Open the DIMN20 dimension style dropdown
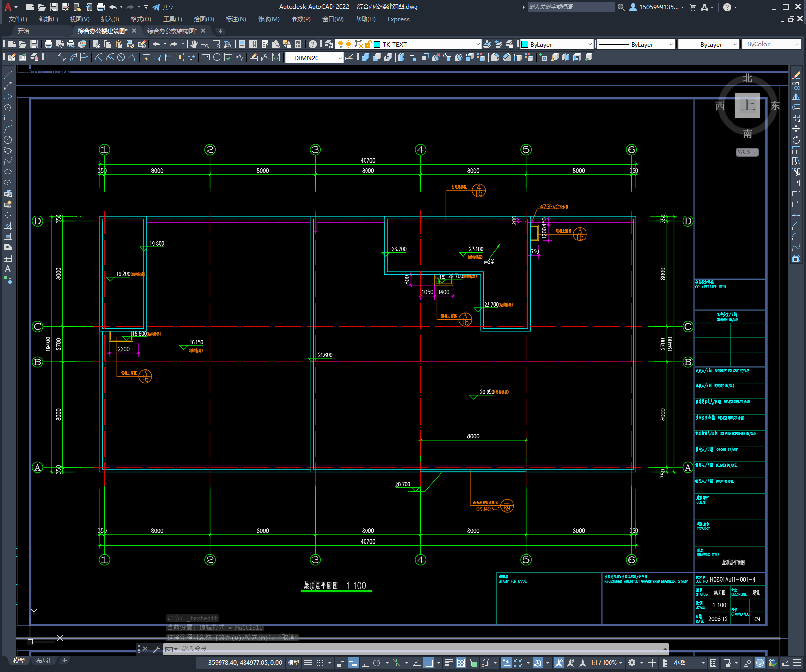 click(x=340, y=57)
